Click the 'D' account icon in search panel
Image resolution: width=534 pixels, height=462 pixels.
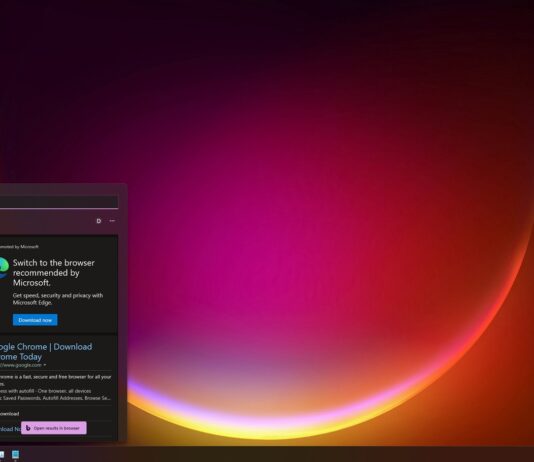[98, 221]
